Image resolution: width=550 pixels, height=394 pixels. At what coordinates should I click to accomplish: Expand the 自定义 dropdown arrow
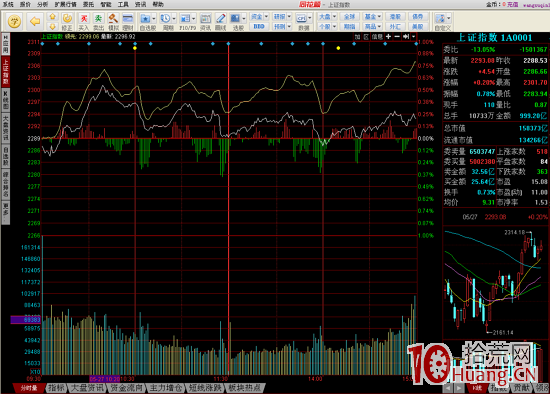[x=449, y=18]
